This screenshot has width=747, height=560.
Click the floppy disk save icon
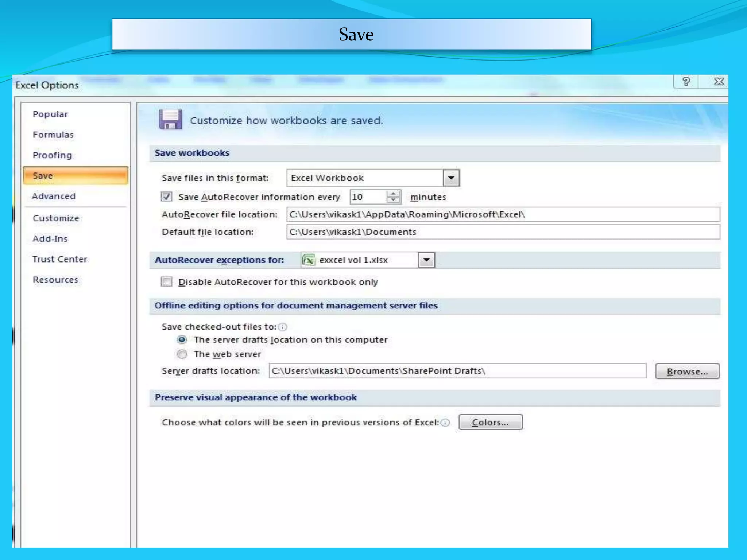coord(170,120)
